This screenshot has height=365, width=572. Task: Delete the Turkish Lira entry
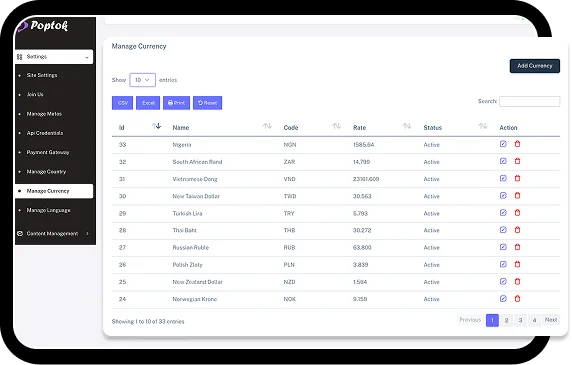tap(517, 213)
